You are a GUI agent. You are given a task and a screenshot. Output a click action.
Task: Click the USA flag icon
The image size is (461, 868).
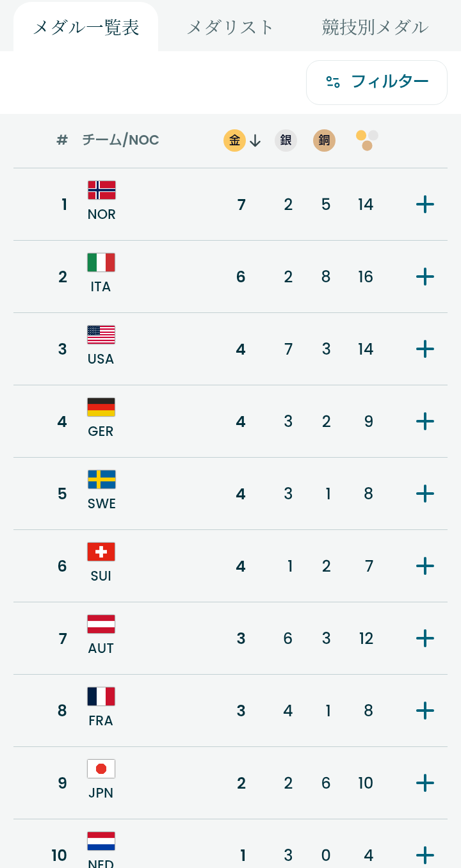[x=101, y=335]
